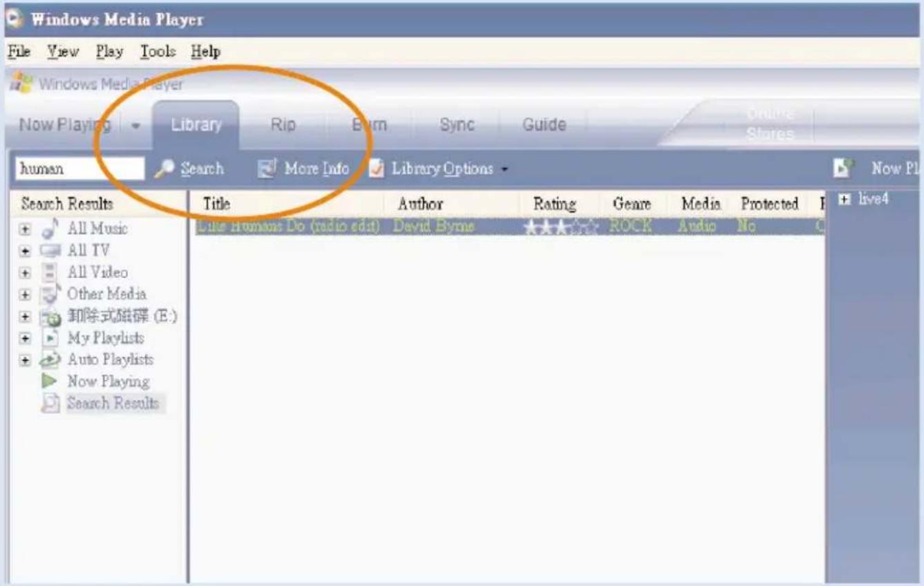924x586 pixels.
Task: Click the Library Options checklist icon
Action: pos(377,169)
